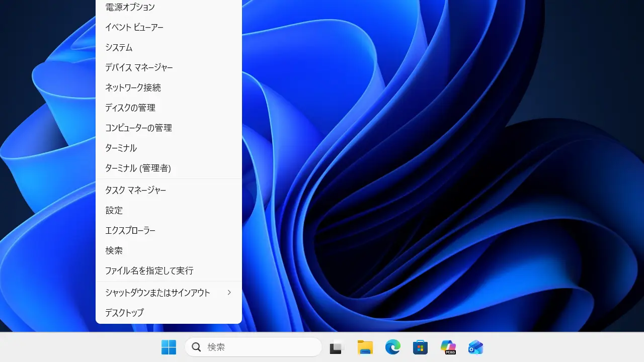This screenshot has width=644, height=362.
Task: Open イベント ビューアー
Action: pyautogui.click(x=134, y=27)
